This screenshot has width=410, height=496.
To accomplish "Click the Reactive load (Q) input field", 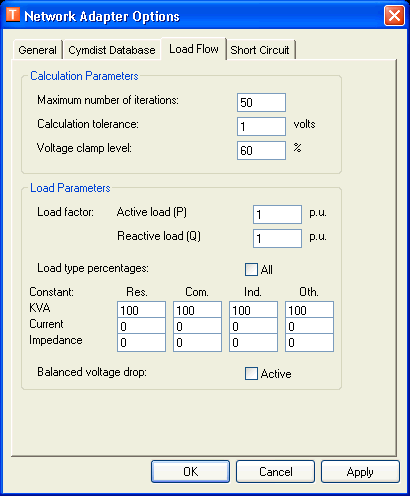I will 277,238.
